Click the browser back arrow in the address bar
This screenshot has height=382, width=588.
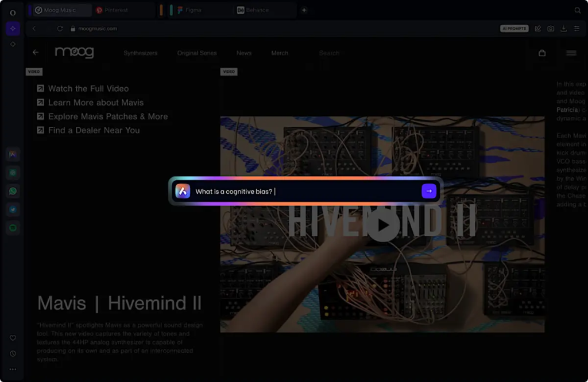pos(34,29)
